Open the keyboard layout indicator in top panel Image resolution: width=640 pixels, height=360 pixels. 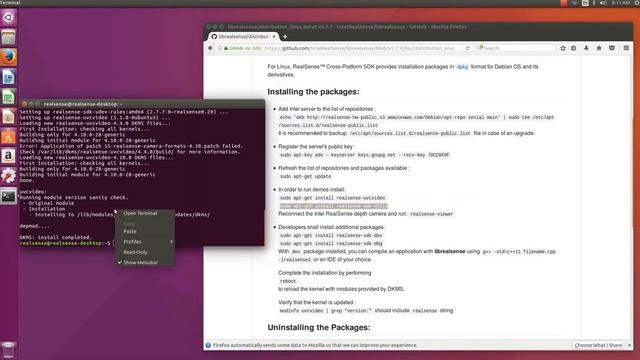(585, 3)
